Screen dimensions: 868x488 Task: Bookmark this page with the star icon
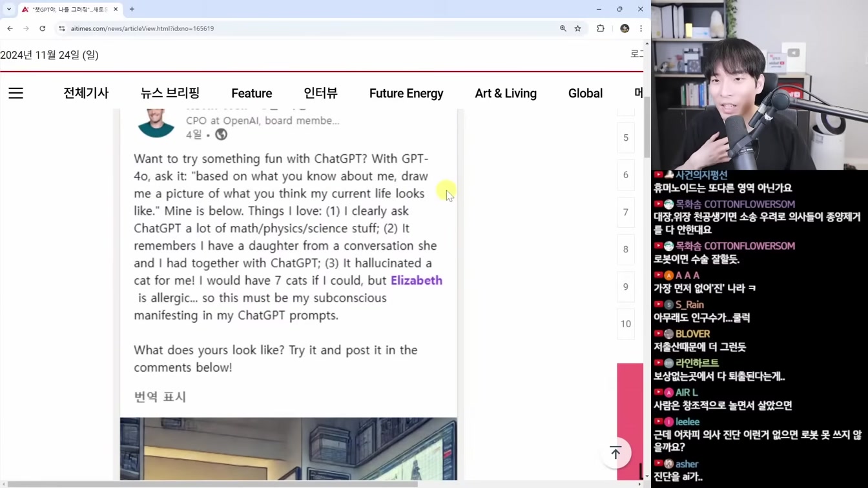(x=578, y=28)
